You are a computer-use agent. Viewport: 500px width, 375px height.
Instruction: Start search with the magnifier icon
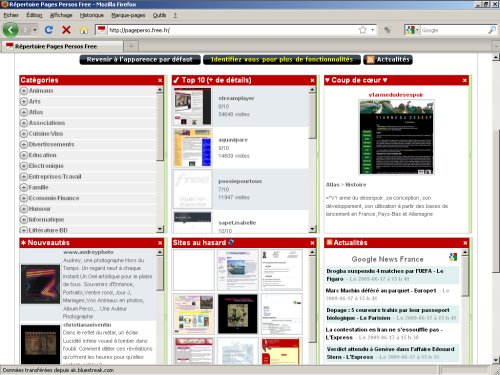pyautogui.click(x=492, y=30)
